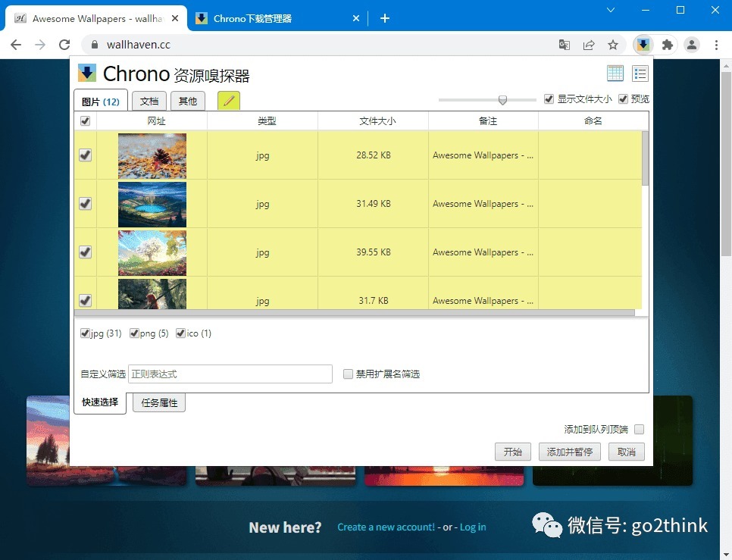Click the 开始 button

(512, 452)
